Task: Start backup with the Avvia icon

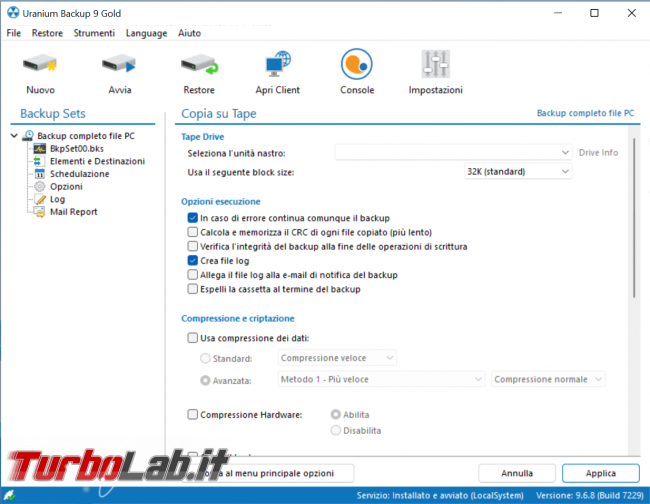Action: [119, 64]
